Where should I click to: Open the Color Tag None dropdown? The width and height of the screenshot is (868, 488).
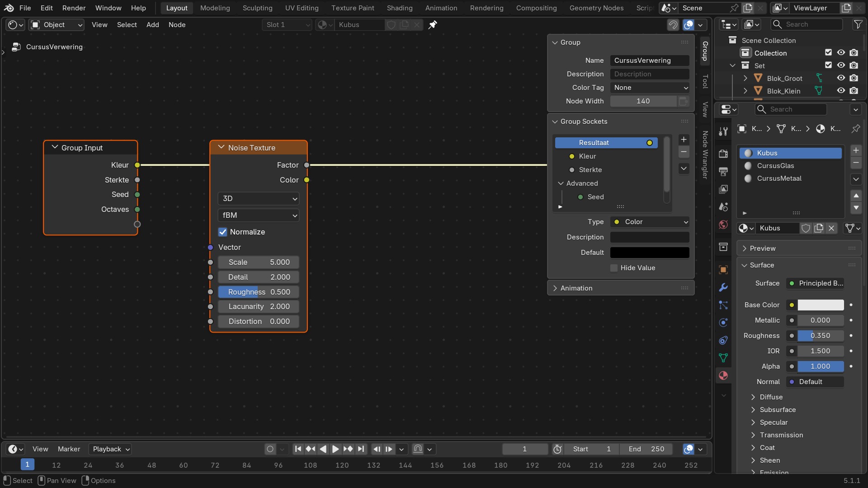click(650, 88)
